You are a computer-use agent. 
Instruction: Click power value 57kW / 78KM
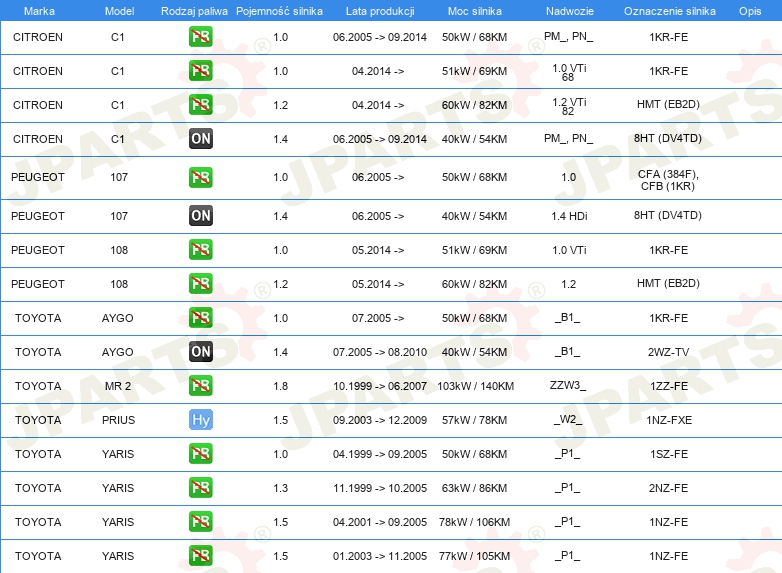pos(474,420)
